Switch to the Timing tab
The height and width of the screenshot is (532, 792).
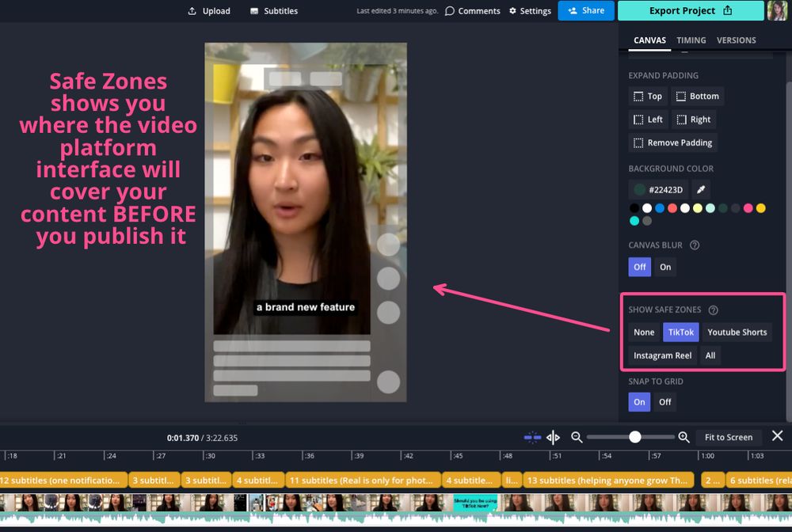(691, 40)
